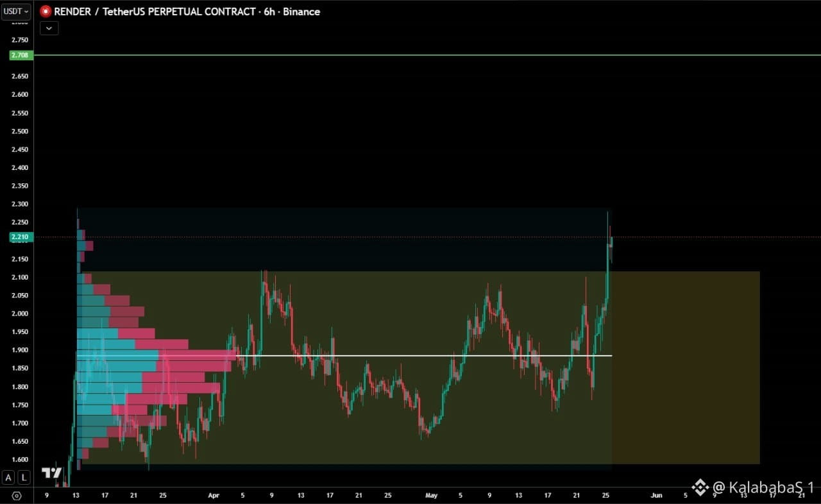821x504 pixels.
Task: Click the May label on the time axis
Action: point(431,495)
